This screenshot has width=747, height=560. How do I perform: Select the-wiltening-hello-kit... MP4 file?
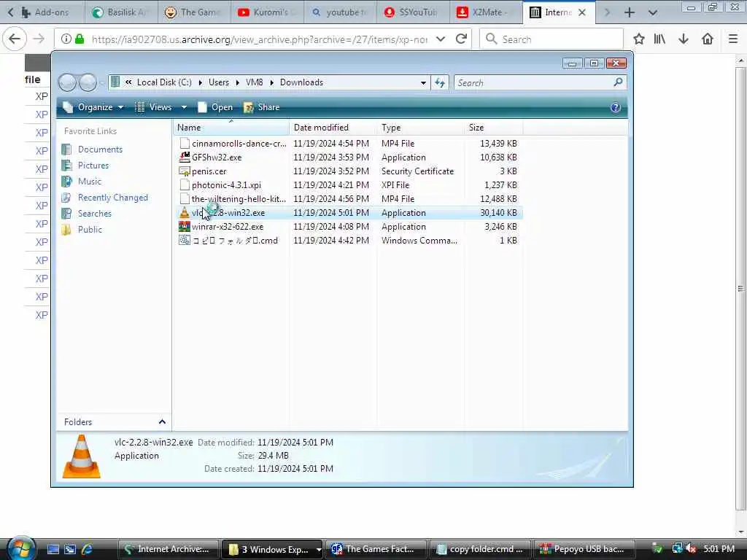[348, 198]
